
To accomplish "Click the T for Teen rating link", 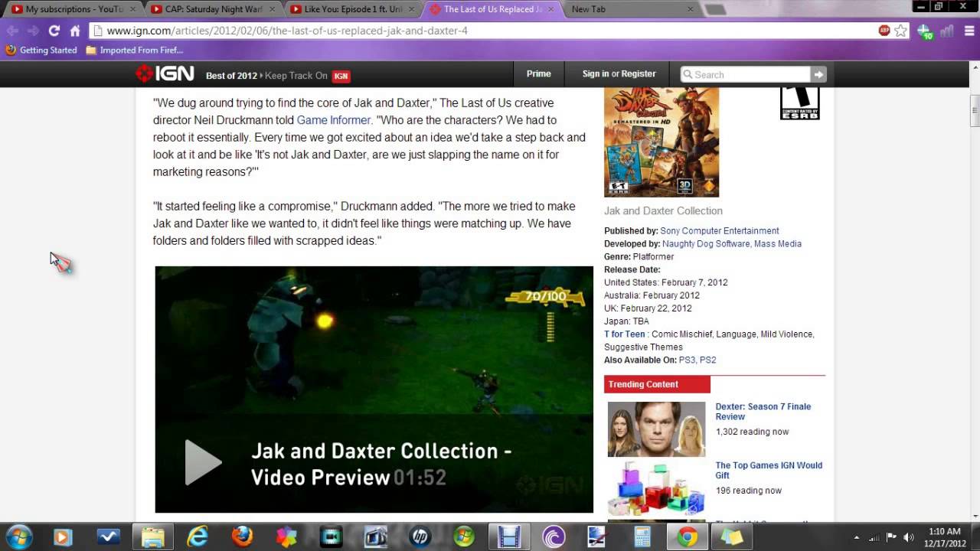I will pos(625,334).
